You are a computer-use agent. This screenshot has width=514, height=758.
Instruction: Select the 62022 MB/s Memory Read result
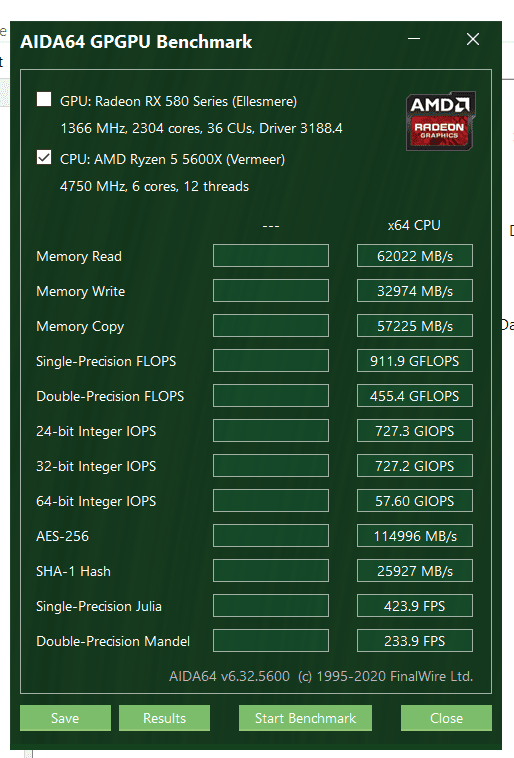[x=415, y=256]
